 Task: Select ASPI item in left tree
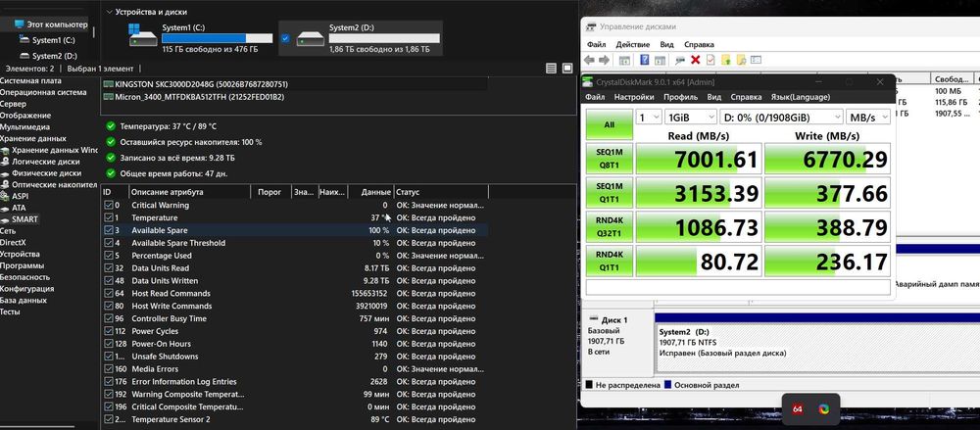20,196
